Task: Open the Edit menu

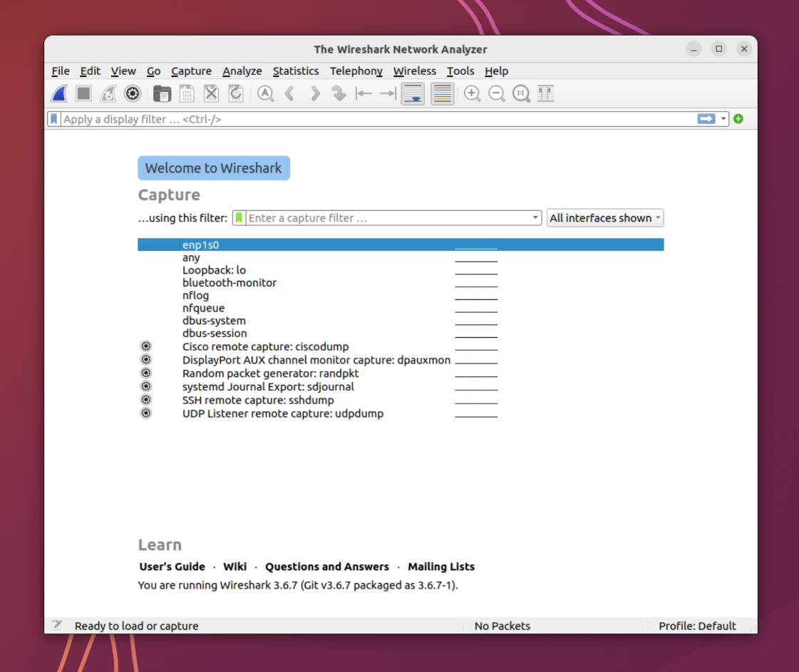Action: (x=91, y=71)
